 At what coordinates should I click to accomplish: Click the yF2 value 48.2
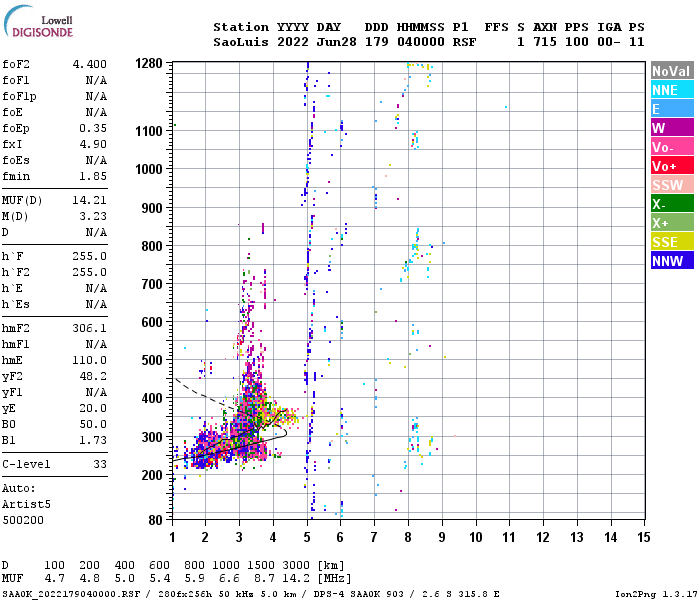click(93, 376)
